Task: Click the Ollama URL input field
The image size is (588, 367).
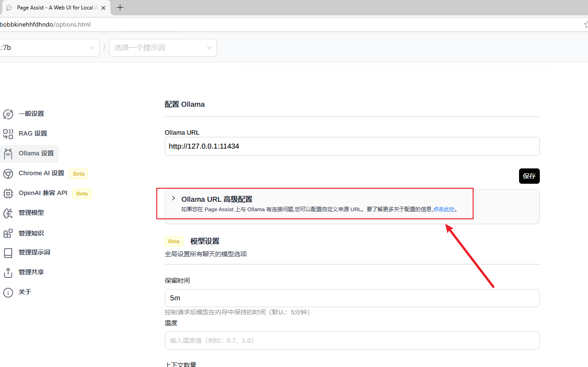Action: (352, 146)
